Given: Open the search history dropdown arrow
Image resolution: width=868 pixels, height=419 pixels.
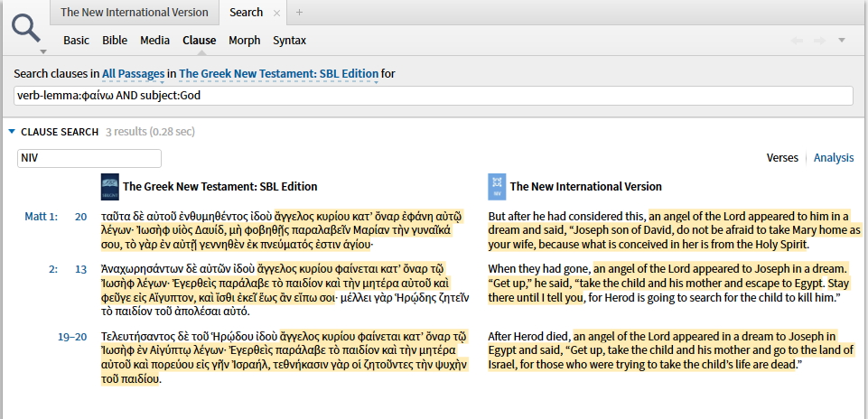Looking at the screenshot, I should [842, 41].
